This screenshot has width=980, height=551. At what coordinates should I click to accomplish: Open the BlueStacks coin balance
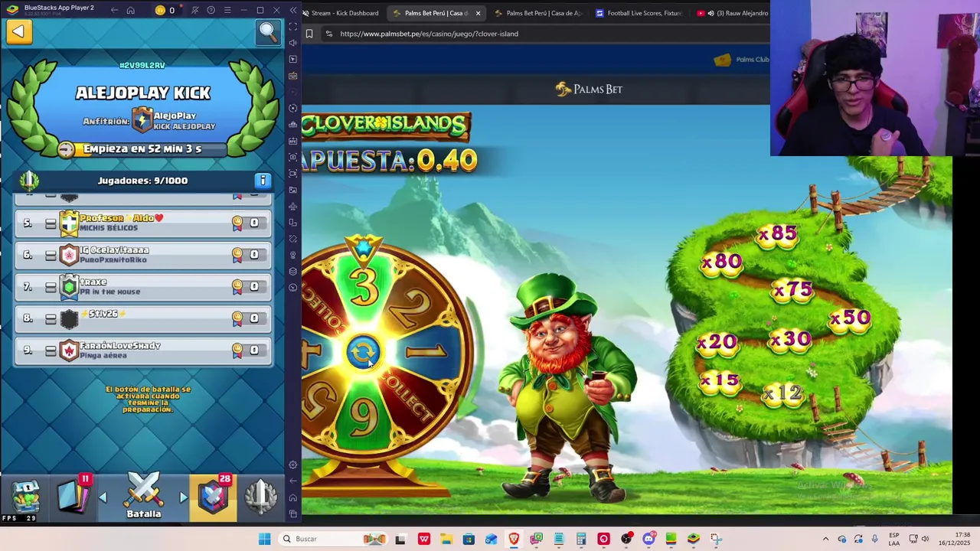click(165, 10)
